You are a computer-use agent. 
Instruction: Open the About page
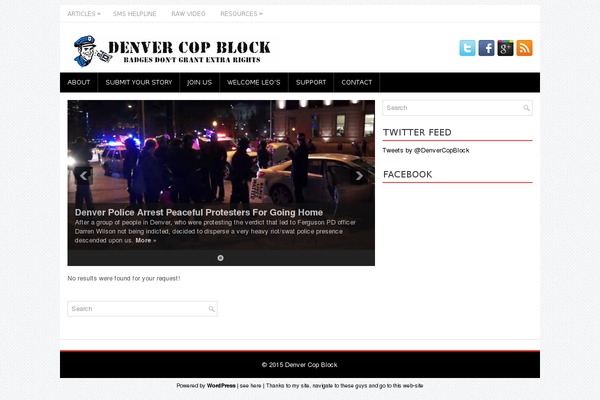click(x=79, y=82)
